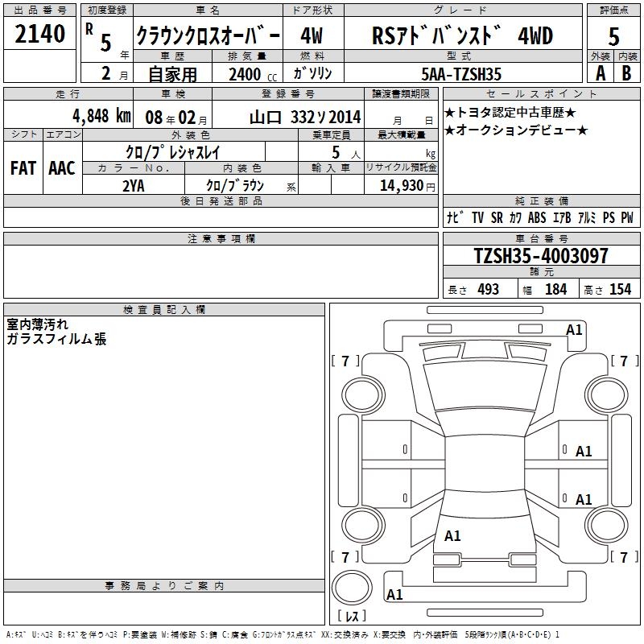Viewport: 644px width, 644px height.
Task: Click the TV equipment entry
Action: (x=477, y=217)
